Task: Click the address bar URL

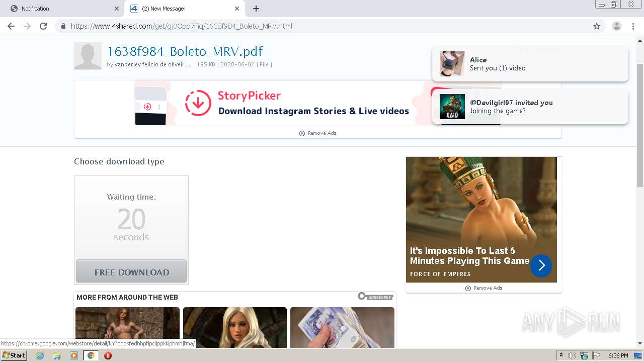Action: coord(182,26)
